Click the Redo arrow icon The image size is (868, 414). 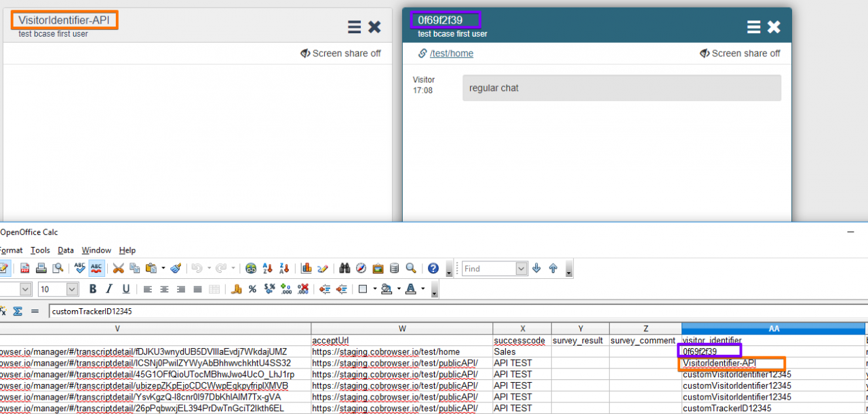(221, 269)
